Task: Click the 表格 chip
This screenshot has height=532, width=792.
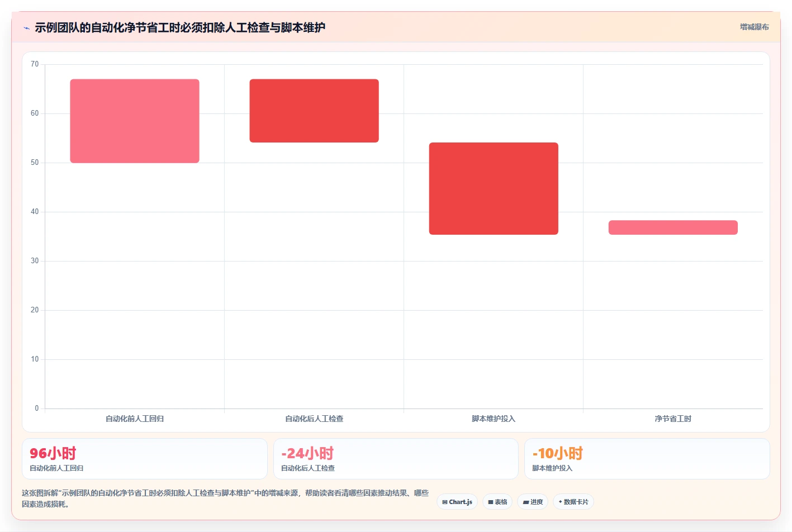Action: pos(497,502)
